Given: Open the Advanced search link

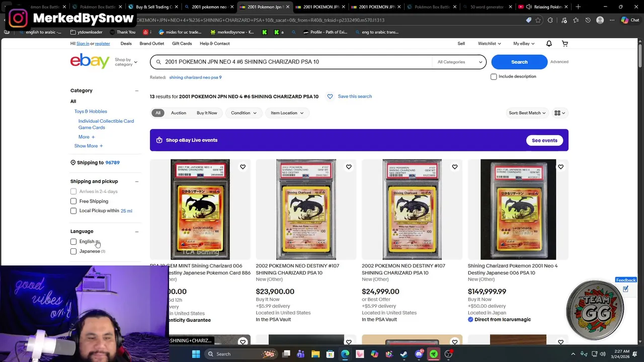Looking at the screenshot, I should [559, 62].
